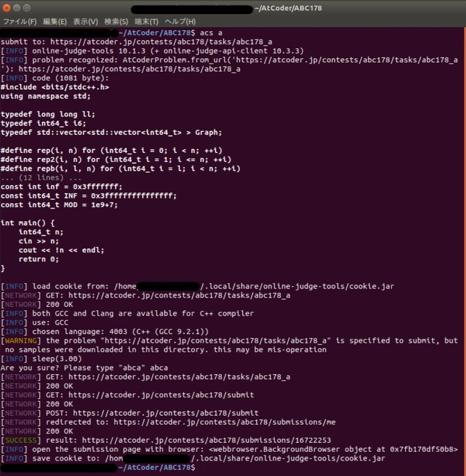The width and height of the screenshot is (466, 476).
Task: Click the 'both GCC and Clang are available' line
Action: (x=127, y=313)
